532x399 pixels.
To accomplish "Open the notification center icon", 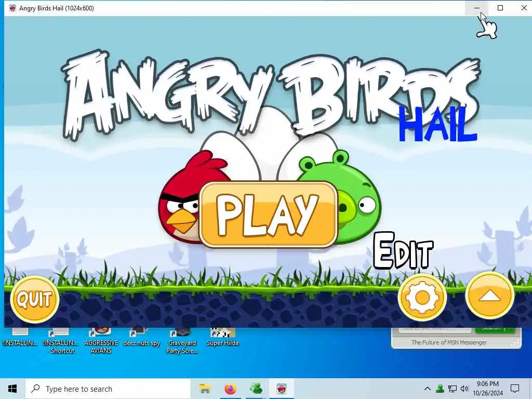I will pos(515,389).
